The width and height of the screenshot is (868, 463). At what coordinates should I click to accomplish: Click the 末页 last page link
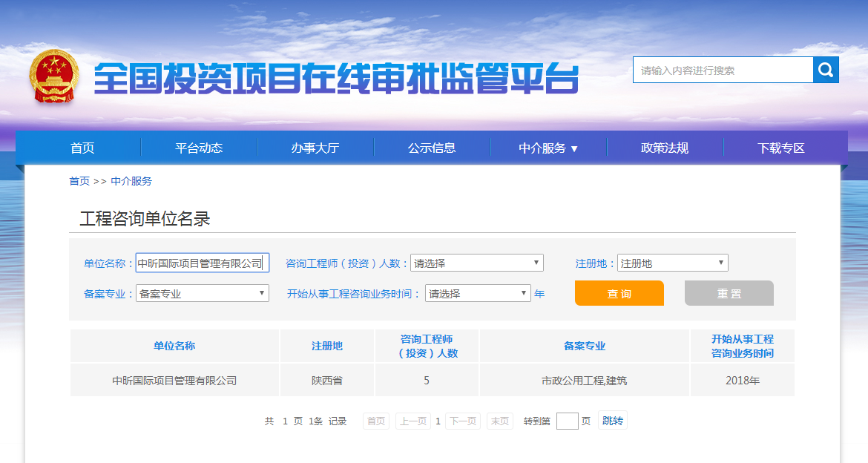pos(499,421)
